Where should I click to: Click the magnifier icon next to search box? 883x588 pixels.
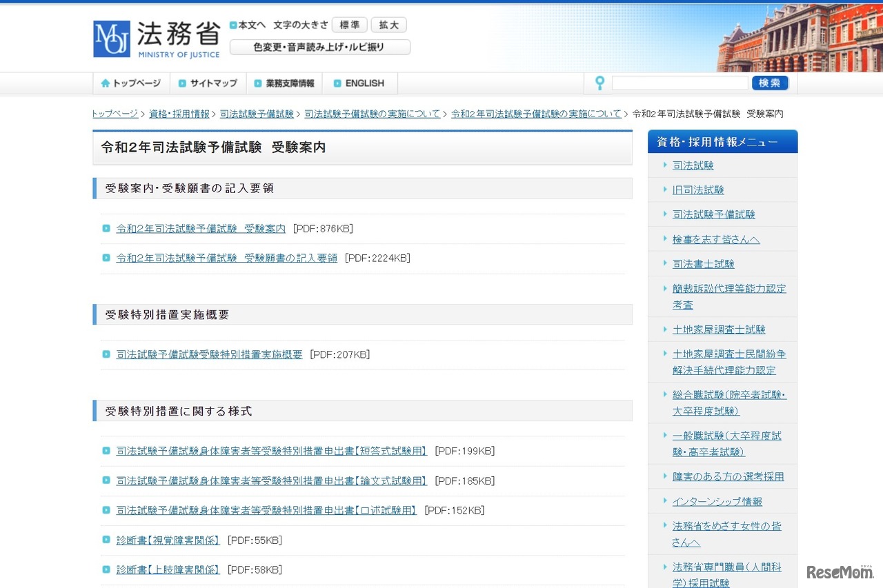[x=599, y=83]
